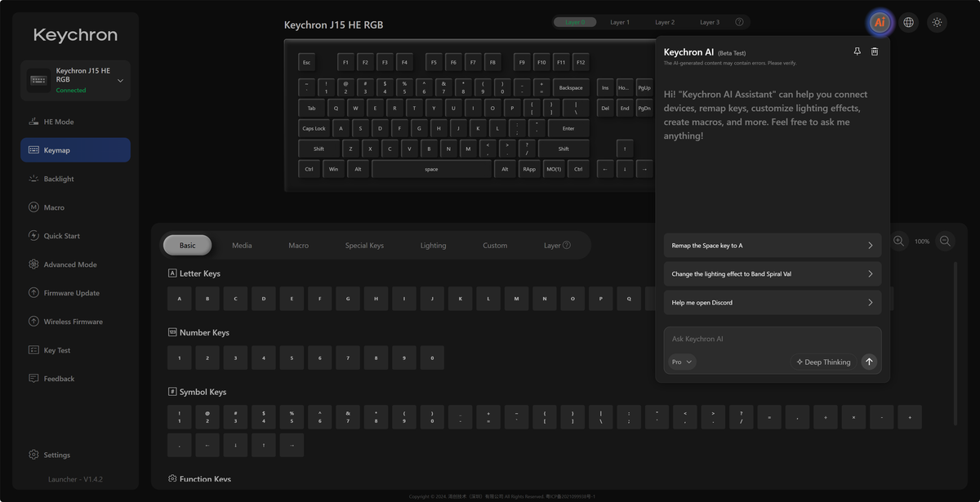The width and height of the screenshot is (980, 502).
Task: Pin the Keychron AI panel
Action: [857, 51]
